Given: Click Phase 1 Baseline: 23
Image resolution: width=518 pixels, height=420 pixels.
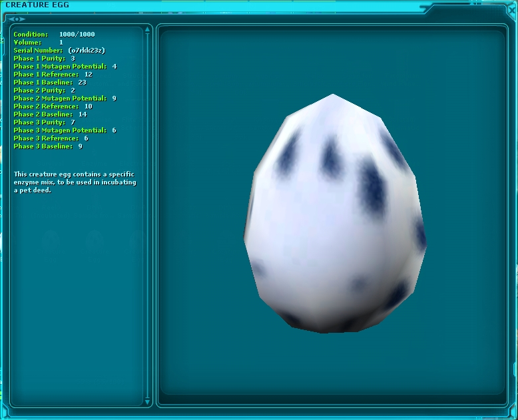Looking at the screenshot, I should click(x=50, y=83).
